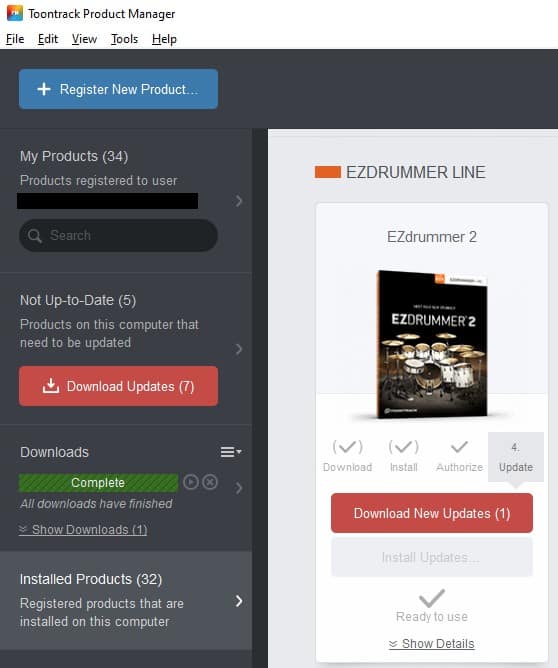Click the Download step checkmark
This screenshot has width=558, height=668.
(348, 447)
